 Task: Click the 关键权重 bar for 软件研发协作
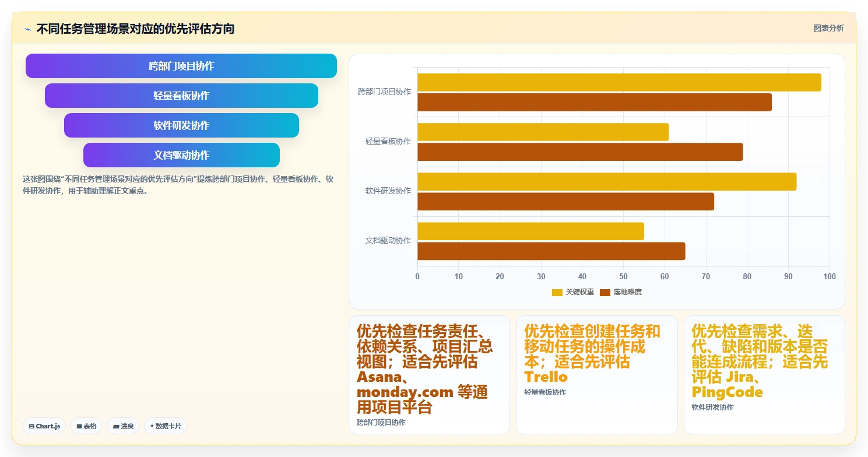[x=607, y=181]
